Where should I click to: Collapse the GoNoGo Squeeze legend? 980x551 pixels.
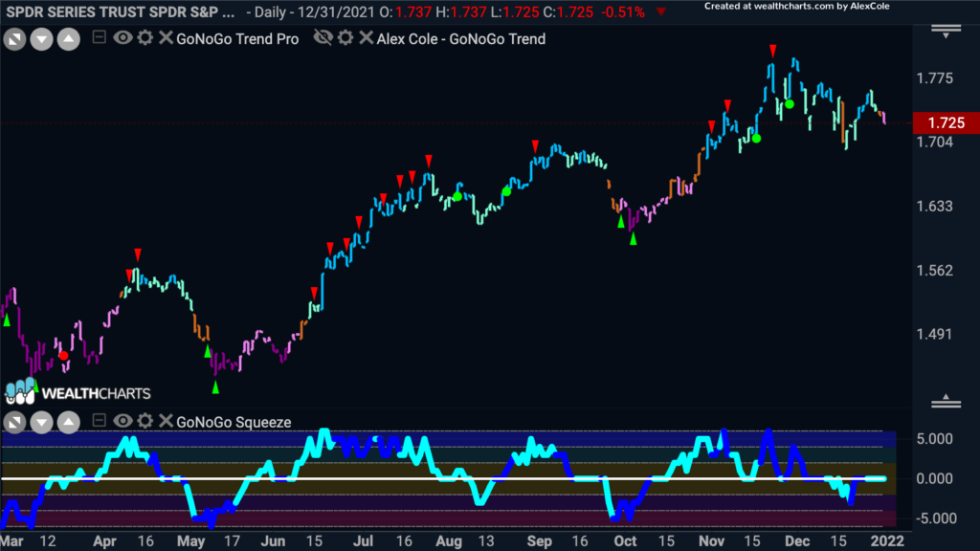99,421
